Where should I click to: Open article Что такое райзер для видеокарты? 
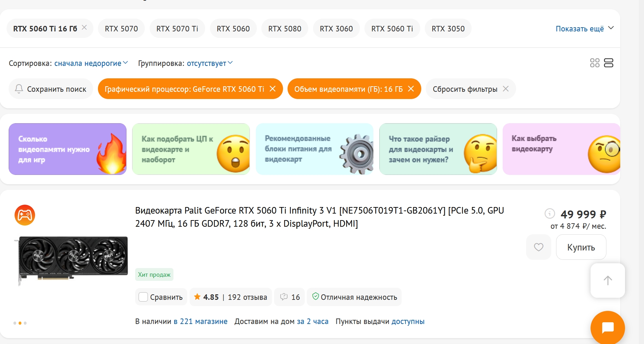click(x=438, y=149)
